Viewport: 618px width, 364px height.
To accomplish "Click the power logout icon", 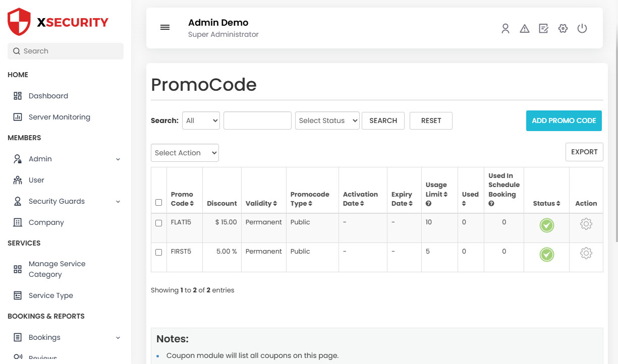I will click(582, 29).
